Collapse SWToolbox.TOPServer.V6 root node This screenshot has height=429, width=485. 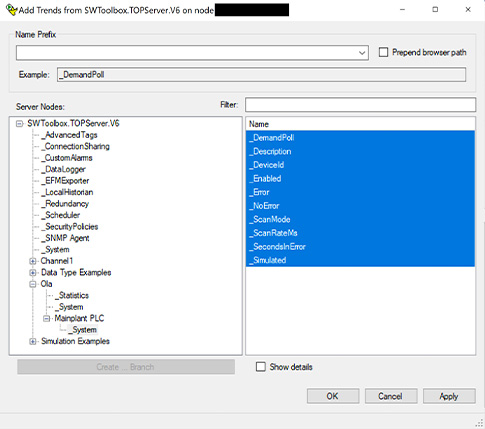click(x=20, y=124)
